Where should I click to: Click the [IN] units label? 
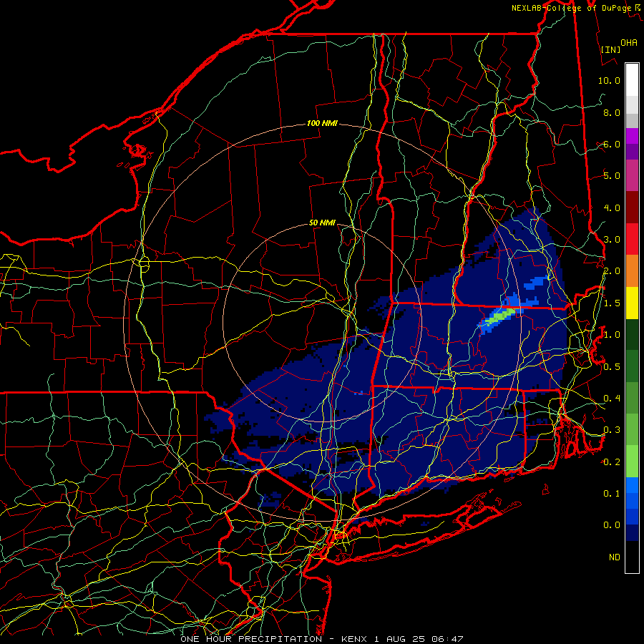tap(611, 49)
